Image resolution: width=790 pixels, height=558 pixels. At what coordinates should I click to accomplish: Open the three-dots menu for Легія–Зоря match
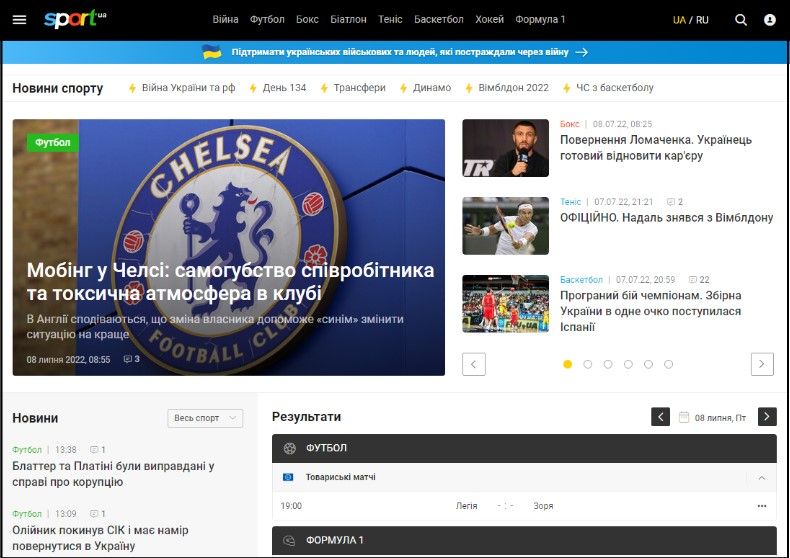tap(762, 506)
